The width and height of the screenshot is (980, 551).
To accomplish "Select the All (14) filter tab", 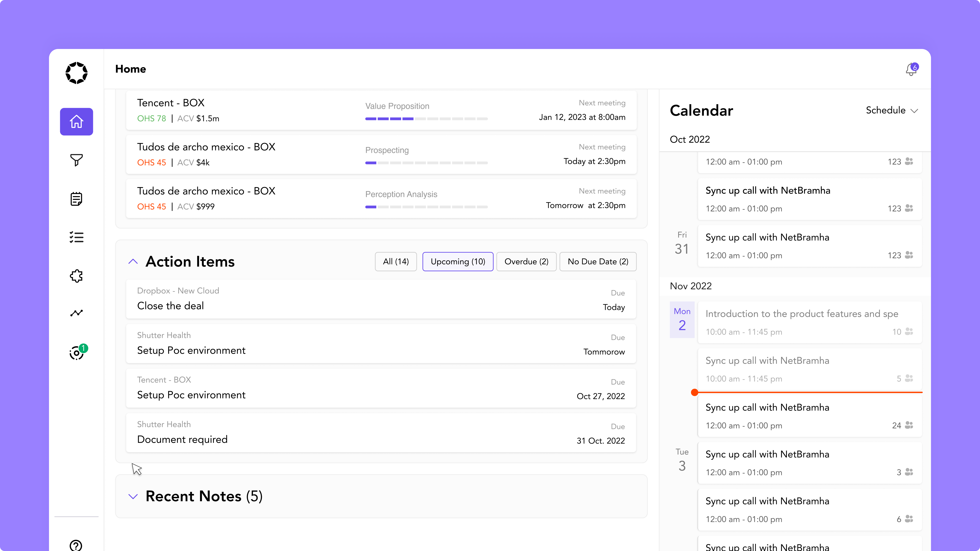I will [x=396, y=262].
